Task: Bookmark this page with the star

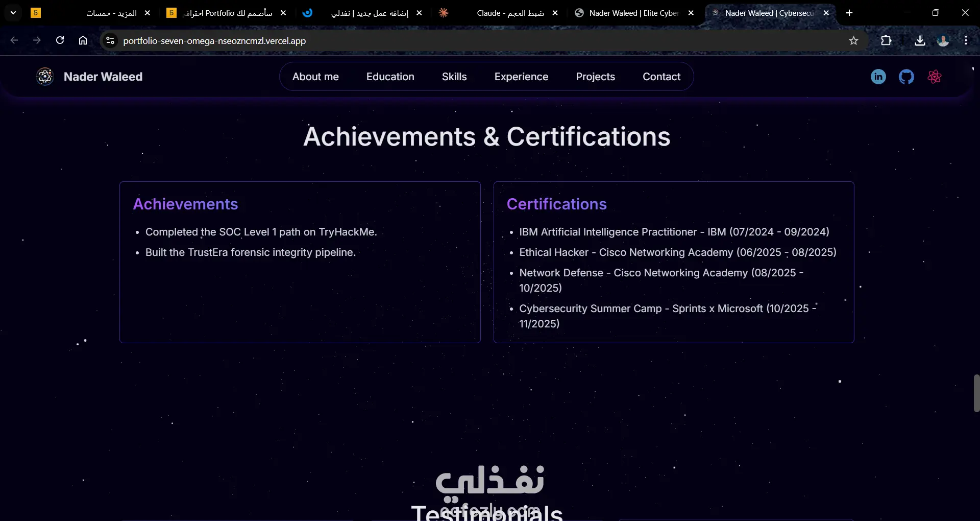Action: [x=853, y=40]
